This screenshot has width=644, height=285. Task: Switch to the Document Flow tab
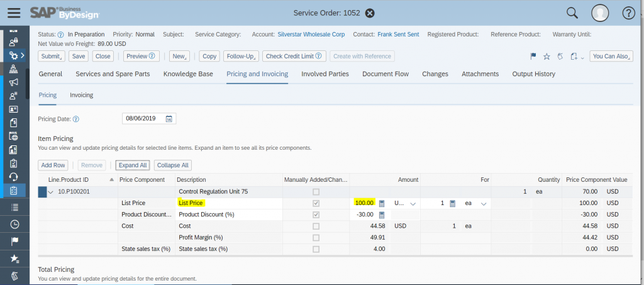(386, 74)
